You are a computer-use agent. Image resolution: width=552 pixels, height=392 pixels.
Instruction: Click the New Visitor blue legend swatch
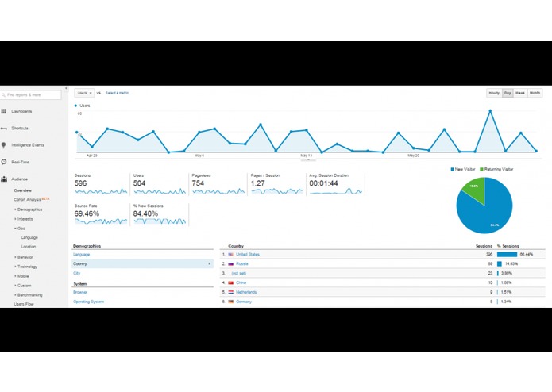tap(453, 170)
